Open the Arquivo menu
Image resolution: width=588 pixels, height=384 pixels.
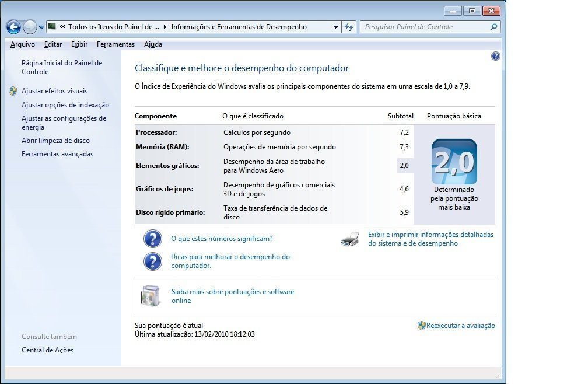[23, 44]
